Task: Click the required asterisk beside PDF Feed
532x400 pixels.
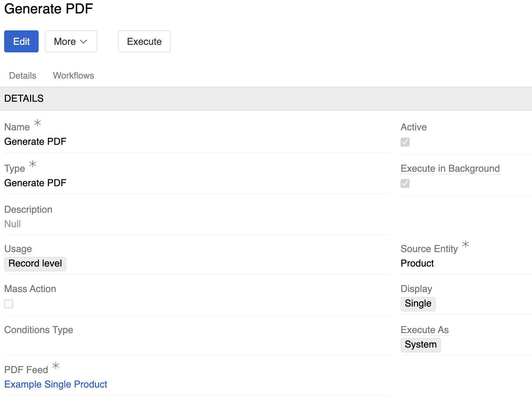Action: [x=56, y=366]
